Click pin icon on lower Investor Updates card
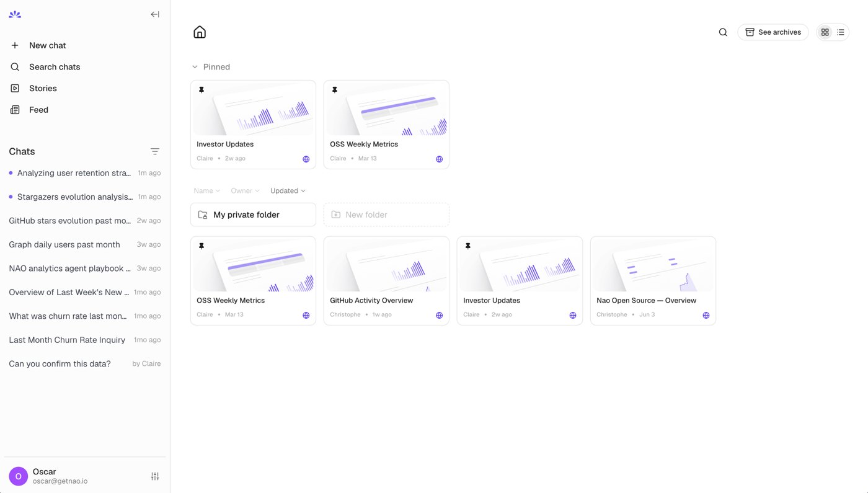868x493 pixels. click(468, 246)
